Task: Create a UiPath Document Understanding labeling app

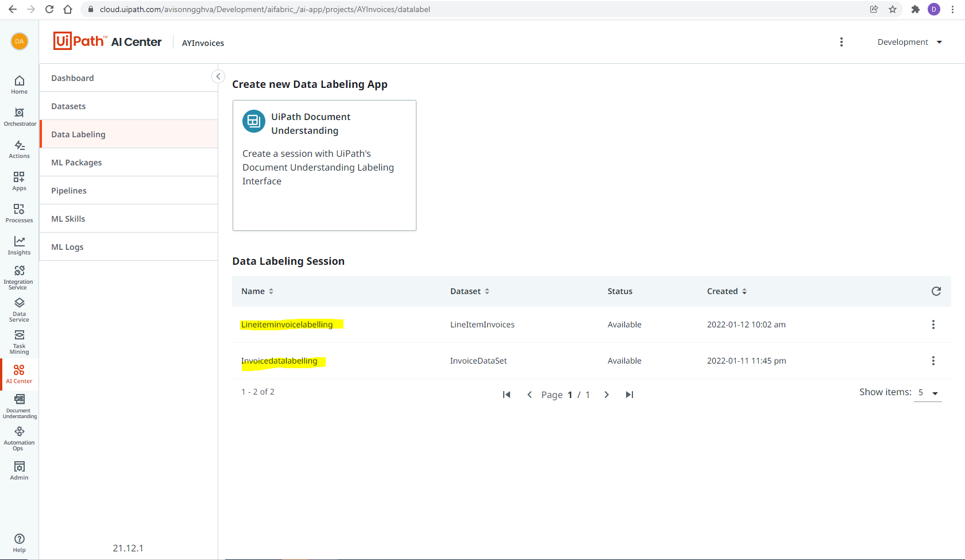Action: [325, 165]
